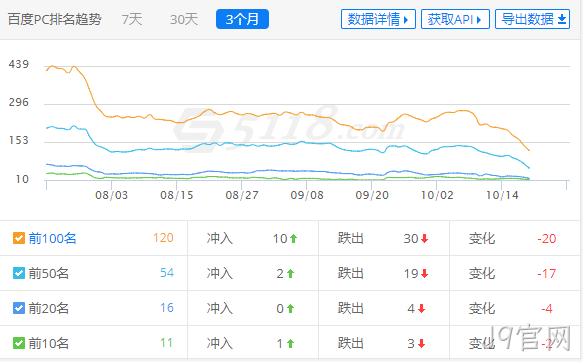The image size is (583, 362).
Task: Click the green value 11
Action: tap(167, 343)
